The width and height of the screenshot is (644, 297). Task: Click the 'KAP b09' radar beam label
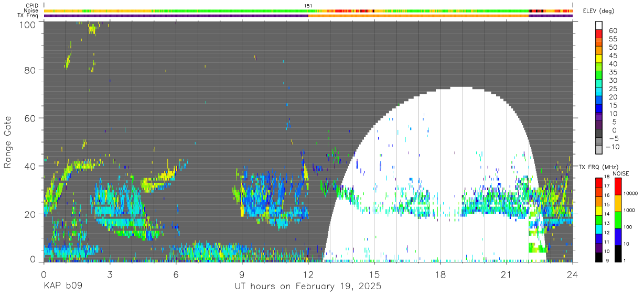tap(63, 287)
